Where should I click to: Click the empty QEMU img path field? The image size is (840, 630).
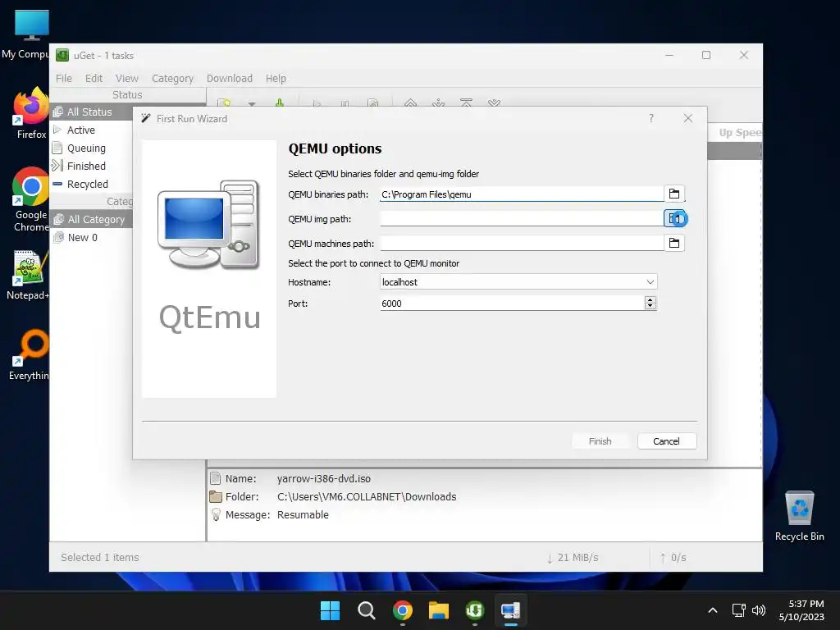click(x=521, y=218)
